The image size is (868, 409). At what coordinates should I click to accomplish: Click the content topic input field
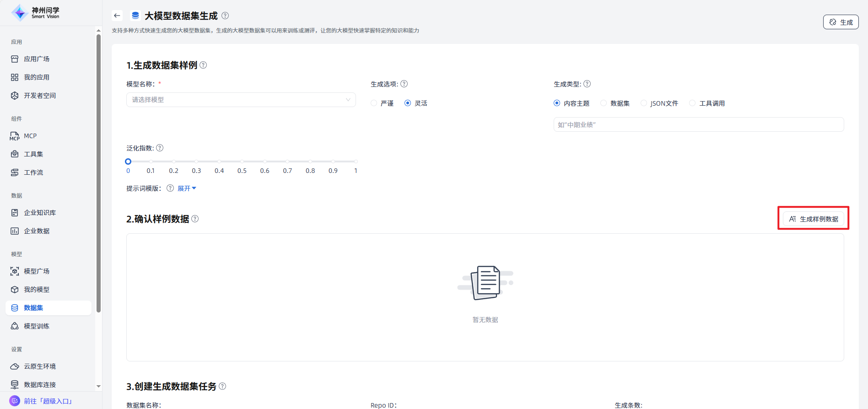click(698, 124)
